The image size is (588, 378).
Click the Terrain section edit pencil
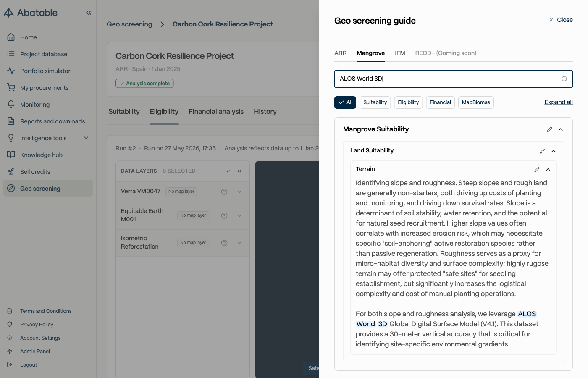537,169
